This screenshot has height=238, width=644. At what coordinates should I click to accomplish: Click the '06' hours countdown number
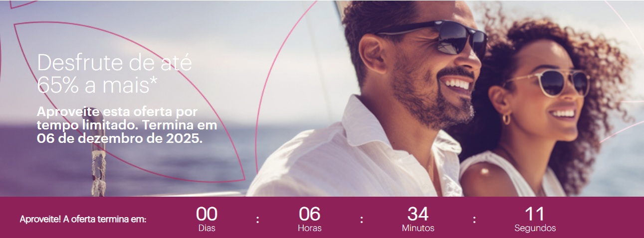coord(309,214)
